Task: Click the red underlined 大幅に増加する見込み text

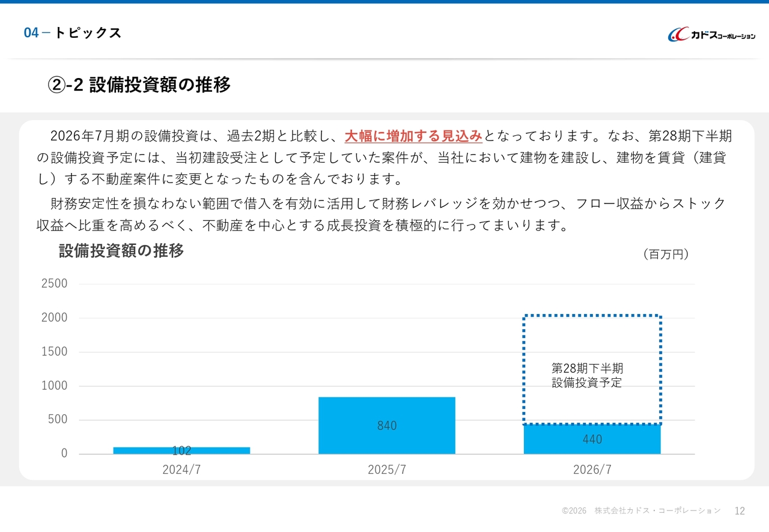Action: (x=413, y=136)
